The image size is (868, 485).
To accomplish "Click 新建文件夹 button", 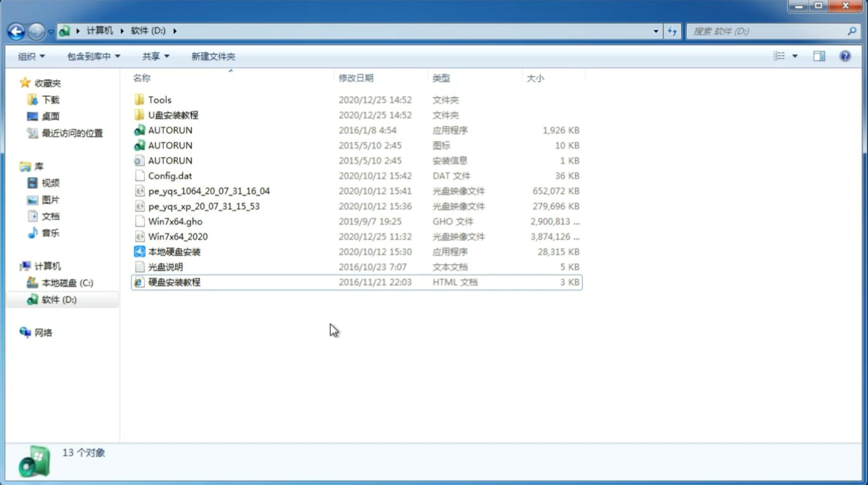I will pyautogui.click(x=213, y=56).
